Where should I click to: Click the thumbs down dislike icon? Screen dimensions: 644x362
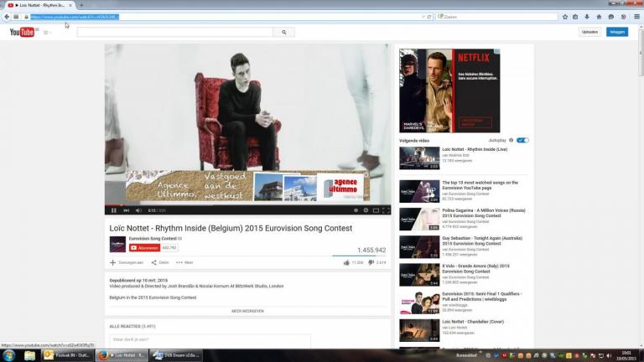pos(371,262)
